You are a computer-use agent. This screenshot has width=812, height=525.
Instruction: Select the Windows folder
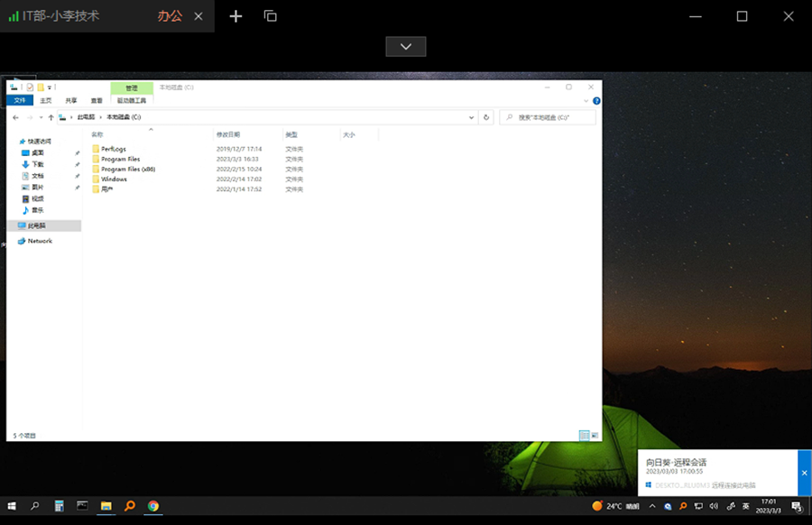(x=114, y=180)
